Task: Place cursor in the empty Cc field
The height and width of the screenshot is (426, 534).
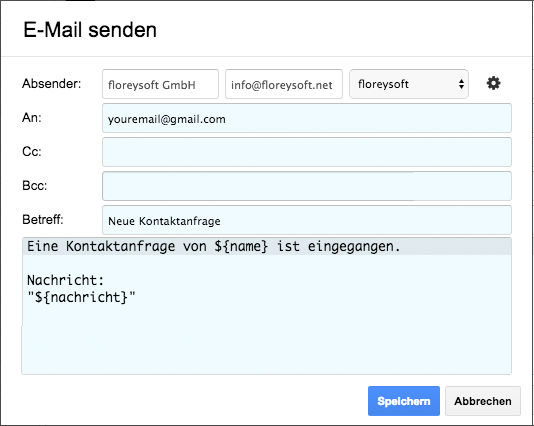Action: 307,152
